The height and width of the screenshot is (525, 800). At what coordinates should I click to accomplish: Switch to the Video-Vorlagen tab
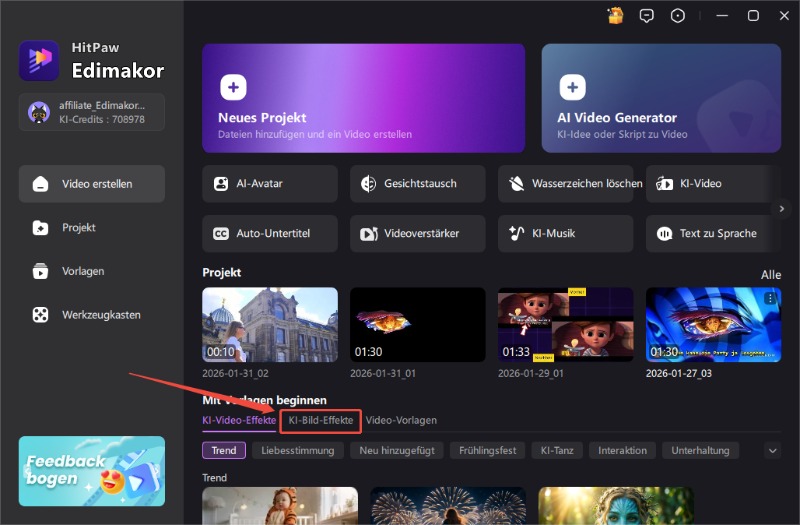click(x=401, y=421)
